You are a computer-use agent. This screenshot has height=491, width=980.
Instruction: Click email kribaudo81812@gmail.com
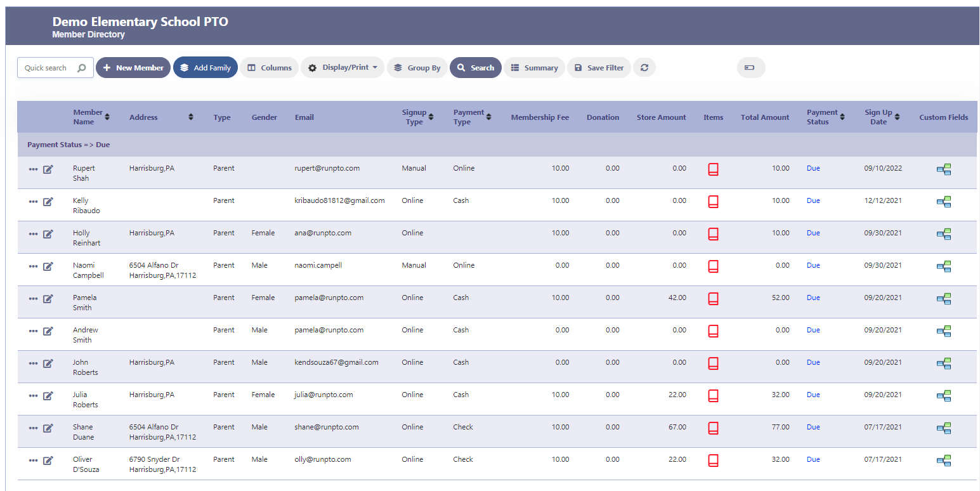click(340, 201)
